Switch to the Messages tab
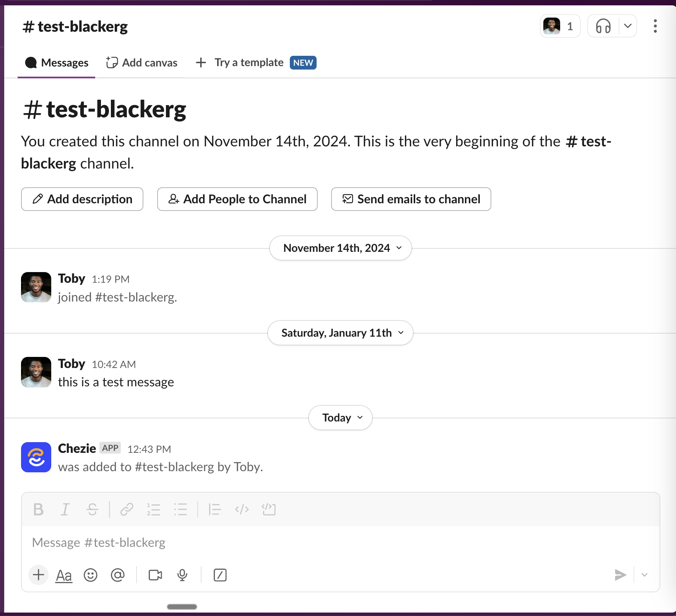Image resolution: width=676 pixels, height=616 pixels. coord(57,63)
